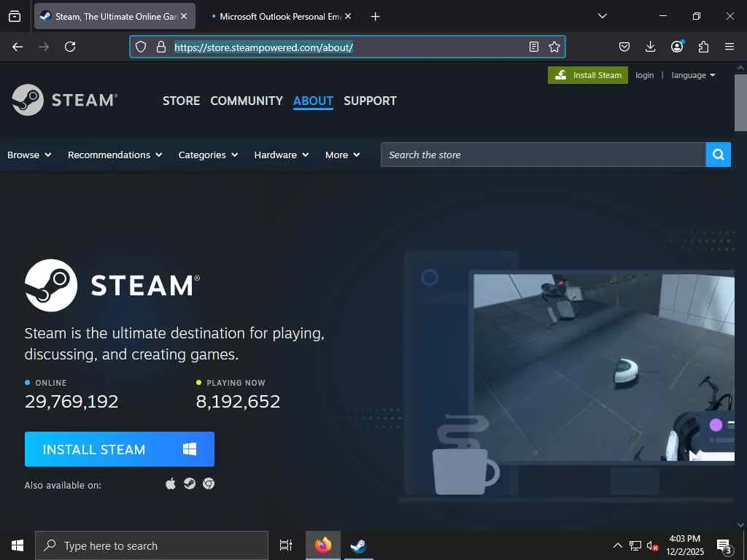Click the store search magnifier button
This screenshot has width=747, height=560.
click(718, 155)
